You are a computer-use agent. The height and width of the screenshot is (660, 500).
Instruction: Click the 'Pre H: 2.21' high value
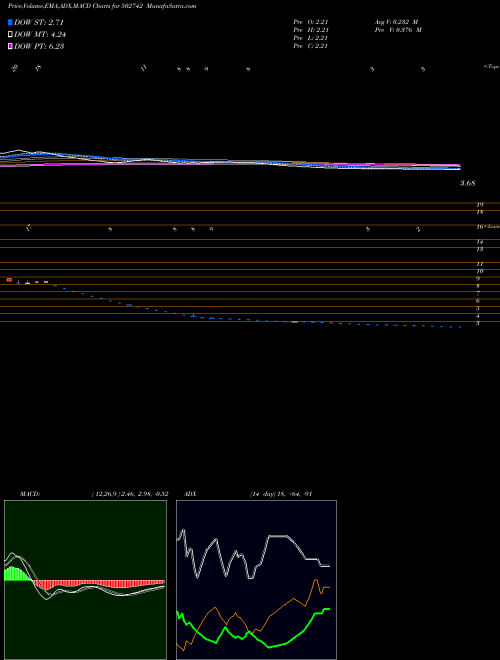point(311,30)
